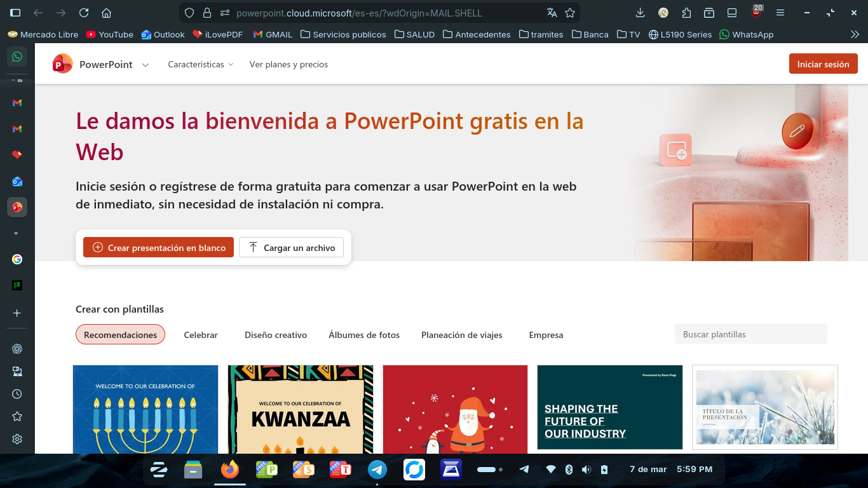Open the downloads panel
The height and width of the screenshot is (488, 868).
(x=640, y=13)
